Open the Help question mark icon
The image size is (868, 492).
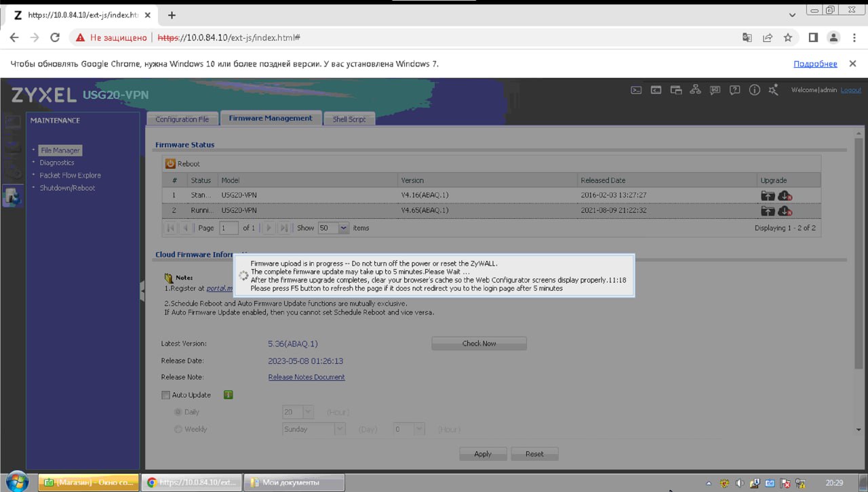[x=734, y=89]
